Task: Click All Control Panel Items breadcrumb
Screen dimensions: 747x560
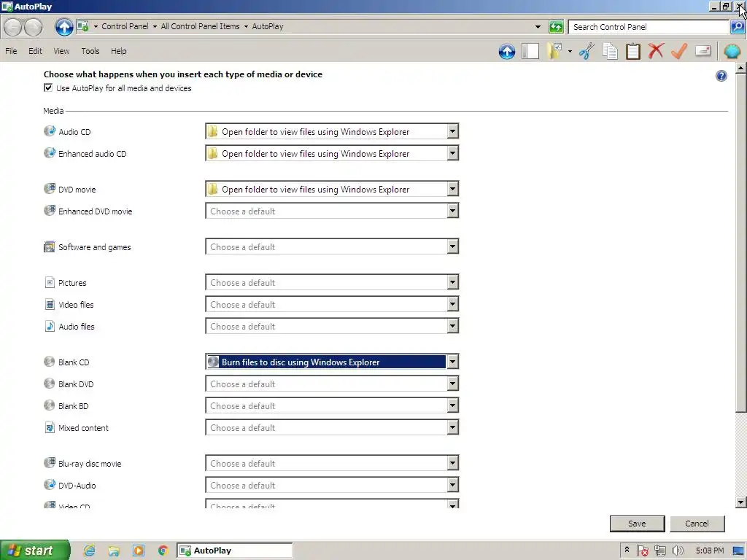Action: [200, 26]
